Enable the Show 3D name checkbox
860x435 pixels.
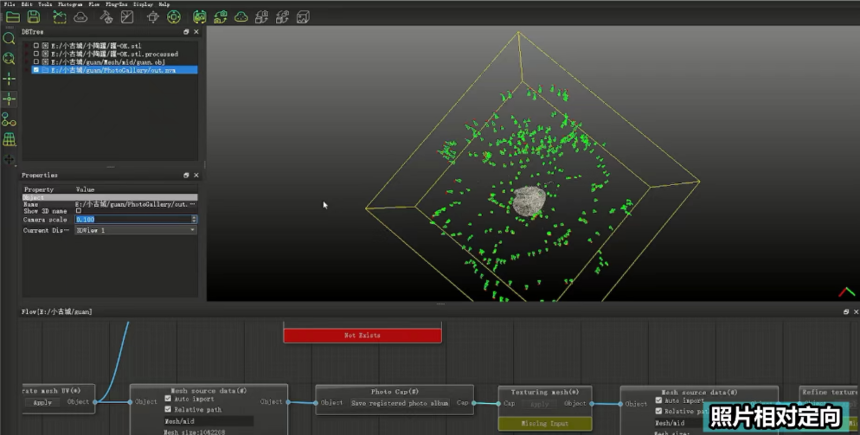point(78,211)
